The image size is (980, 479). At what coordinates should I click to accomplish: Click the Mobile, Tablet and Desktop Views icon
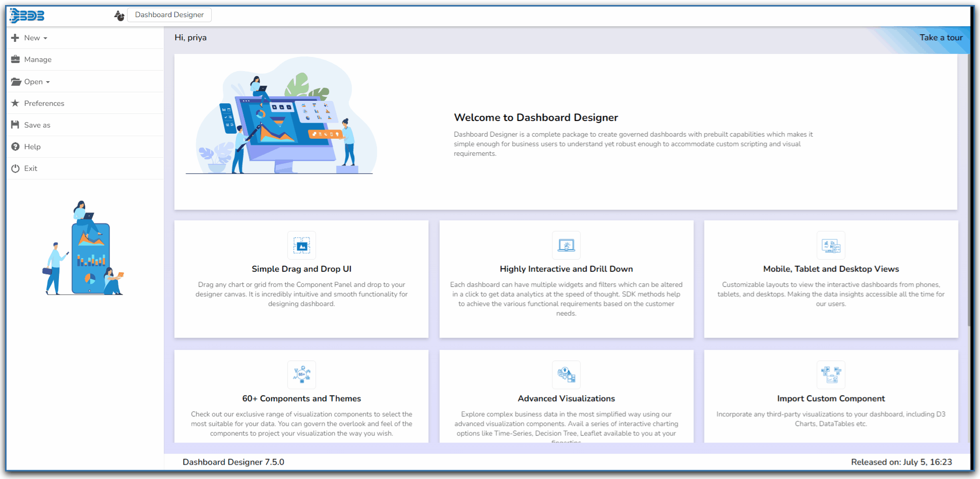click(831, 246)
